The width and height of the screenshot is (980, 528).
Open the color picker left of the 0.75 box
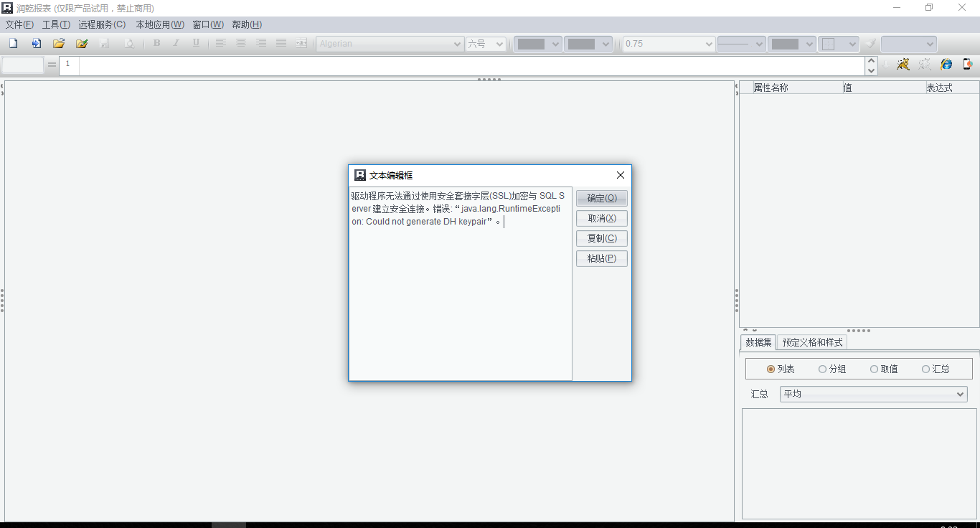point(588,44)
